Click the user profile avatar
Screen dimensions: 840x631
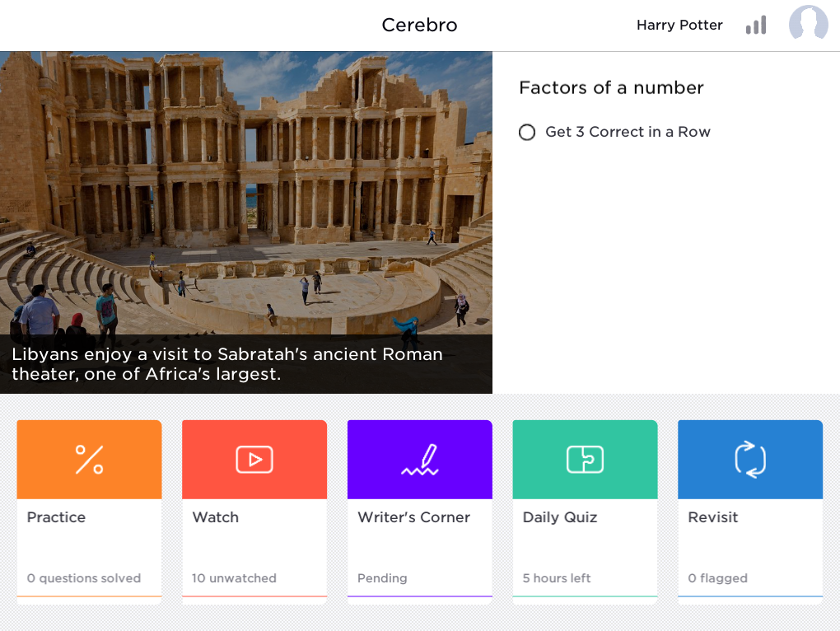[x=809, y=22]
